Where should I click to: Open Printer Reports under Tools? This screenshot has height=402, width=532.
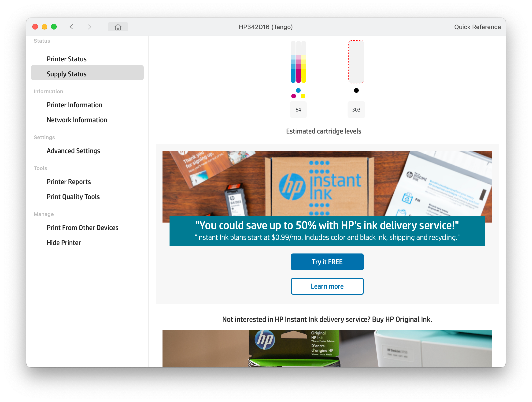click(x=69, y=182)
